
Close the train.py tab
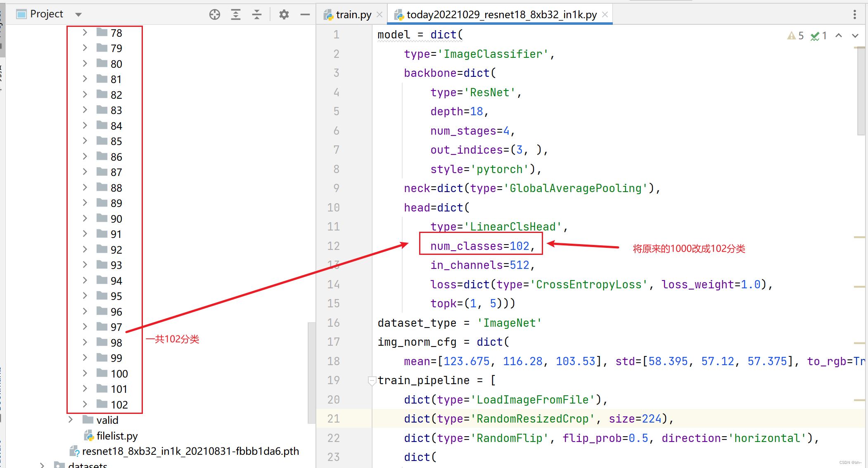(x=380, y=14)
